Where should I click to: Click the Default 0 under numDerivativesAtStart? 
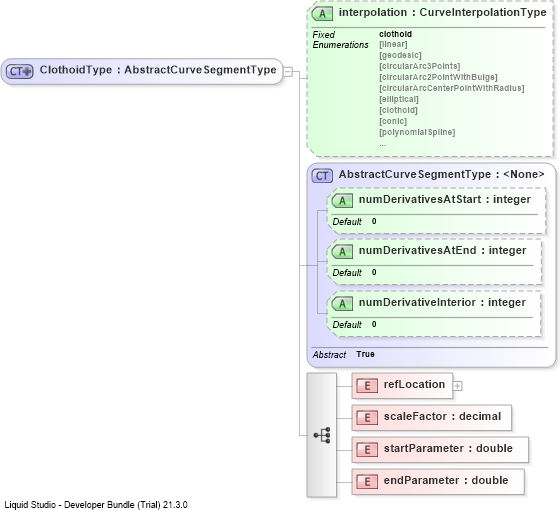point(354,222)
